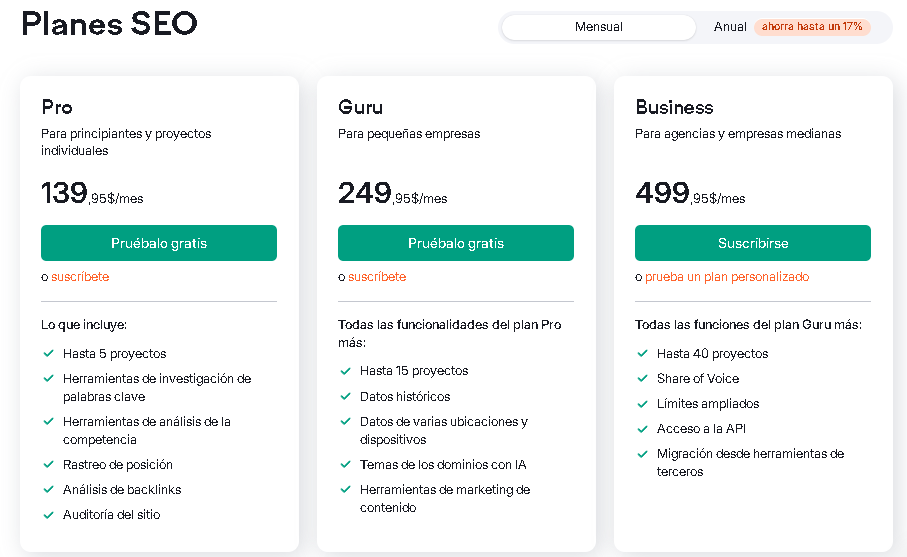Click checkmark next to Acceso a la API
Screen dimensions: 907x557
pyautogui.click(x=642, y=429)
